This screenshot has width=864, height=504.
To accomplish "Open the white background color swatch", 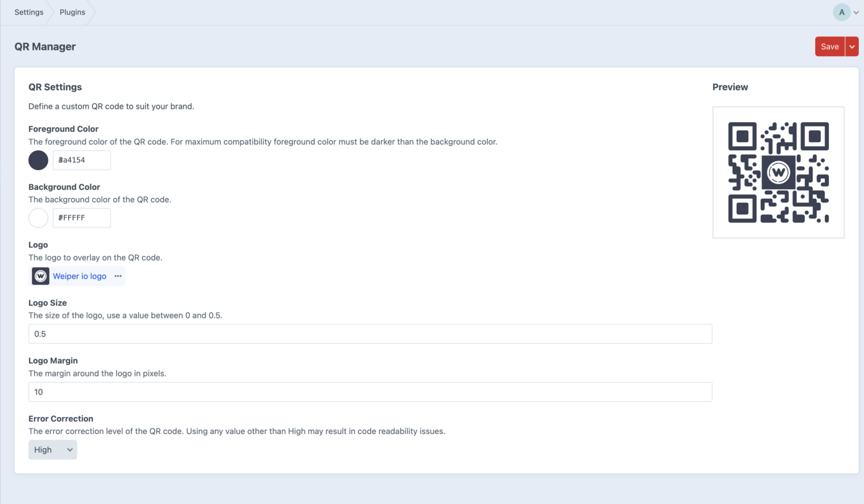I will (x=38, y=218).
